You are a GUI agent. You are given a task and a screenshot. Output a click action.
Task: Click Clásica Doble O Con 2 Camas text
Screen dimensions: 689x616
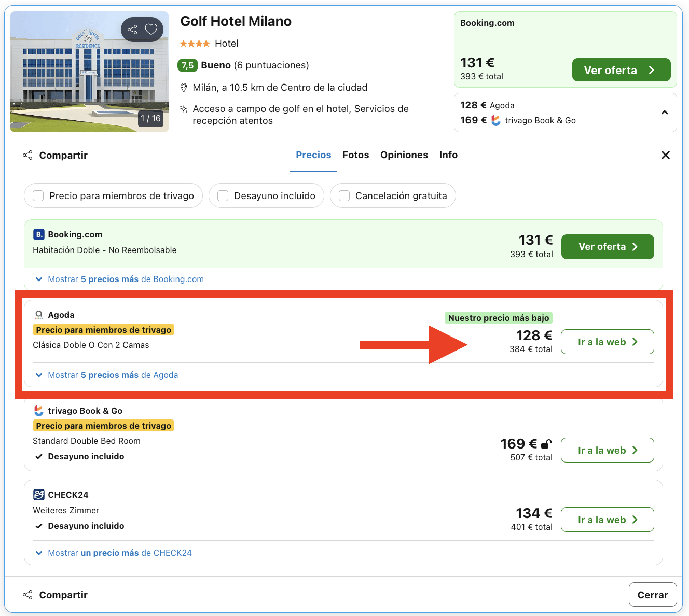point(91,345)
